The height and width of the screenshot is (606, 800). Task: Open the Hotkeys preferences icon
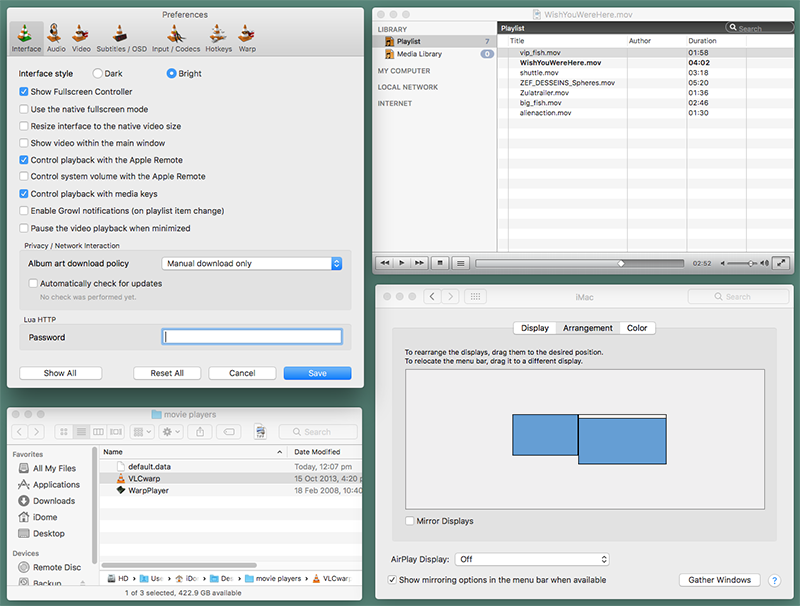pos(218,38)
